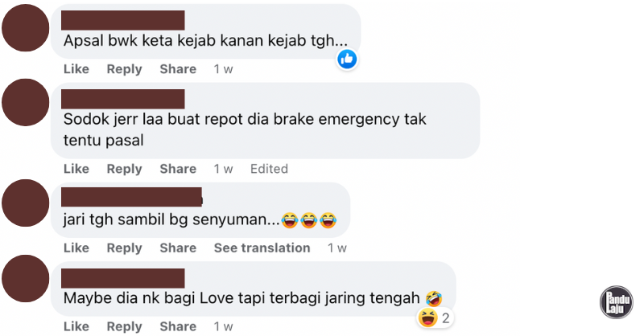Click the Pandu Laju logo watermark
Image resolution: width=644 pixels, height=336 pixels.
pos(616,302)
